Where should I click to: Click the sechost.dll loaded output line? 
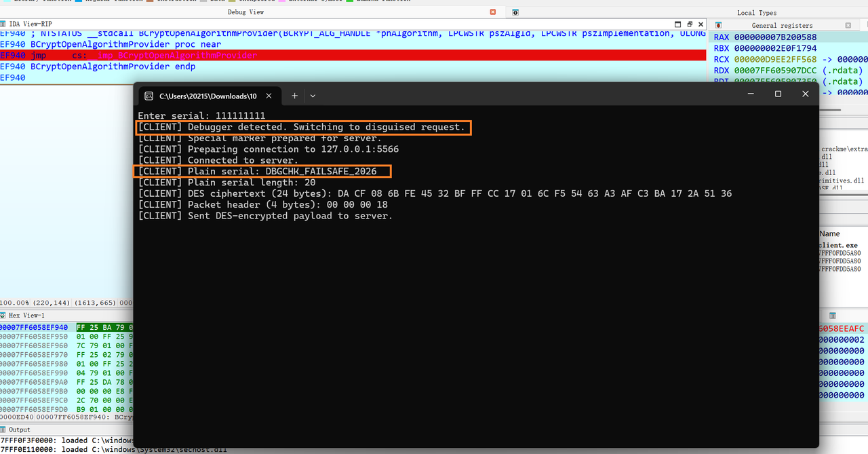point(113,450)
